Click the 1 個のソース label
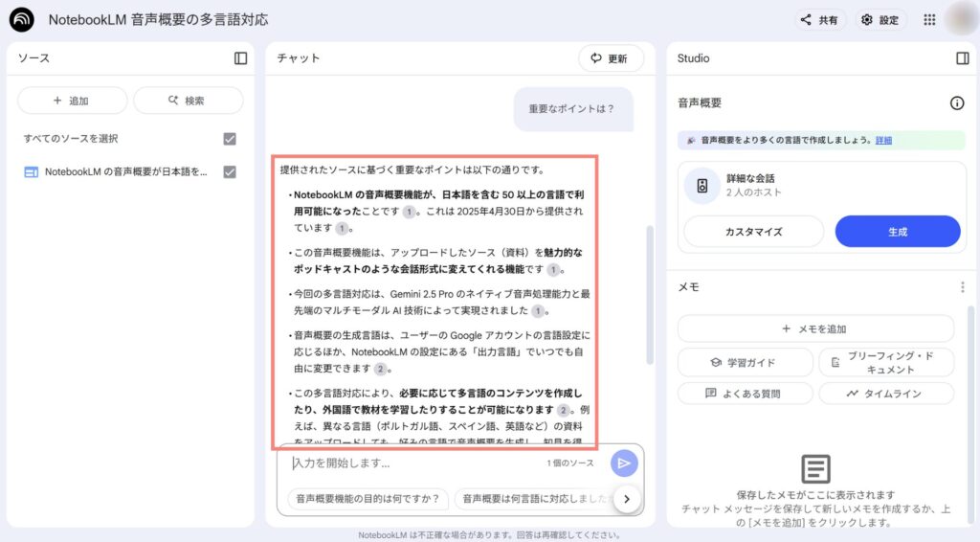Viewport: 980px width, 542px height. (570, 463)
